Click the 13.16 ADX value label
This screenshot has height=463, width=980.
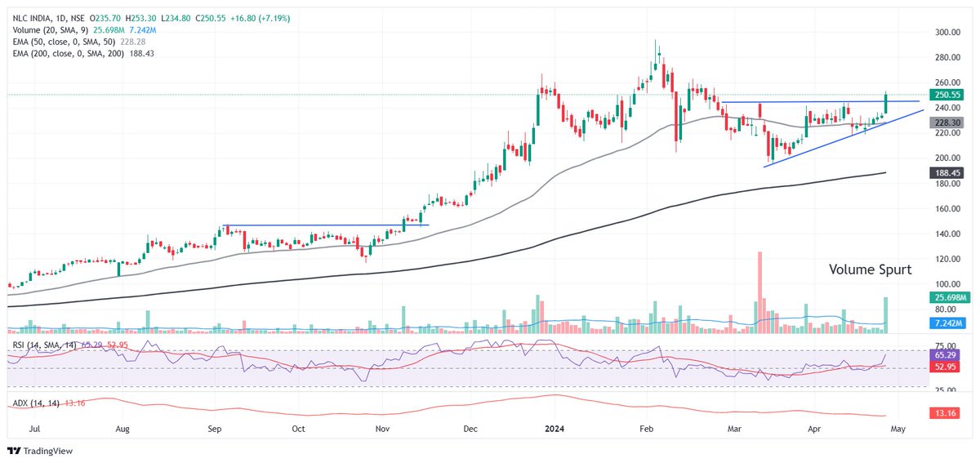tap(947, 415)
